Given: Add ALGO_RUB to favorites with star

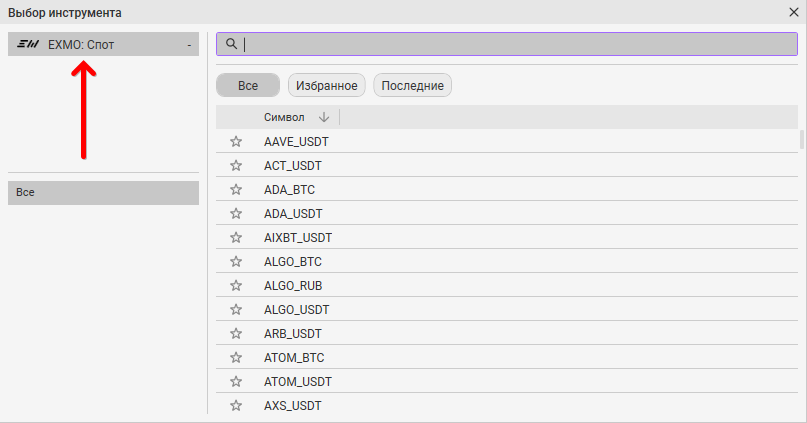Looking at the screenshot, I should [236, 285].
